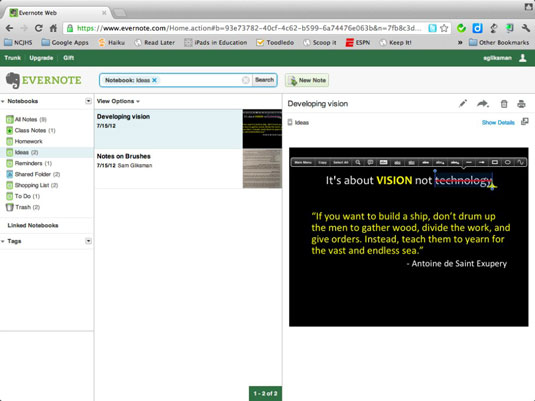Click the pencil edit note icon
Image resolution: width=535 pixels, height=401 pixels.
[463, 103]
